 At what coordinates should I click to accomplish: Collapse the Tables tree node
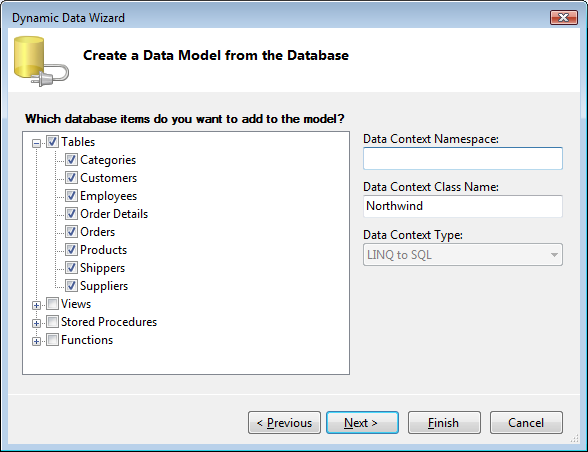tap(36, 143)
